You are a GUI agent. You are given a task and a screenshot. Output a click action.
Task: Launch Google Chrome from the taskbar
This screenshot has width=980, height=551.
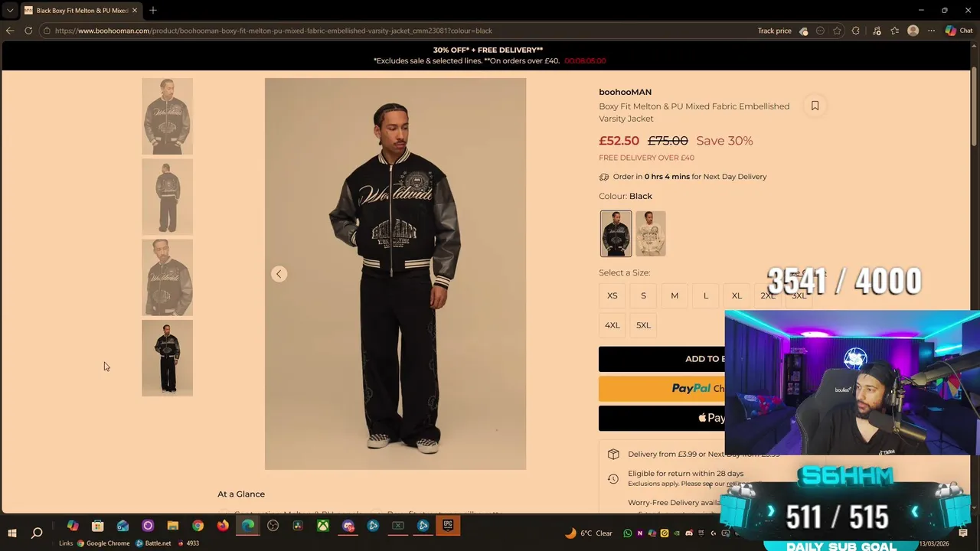point(198,526)
